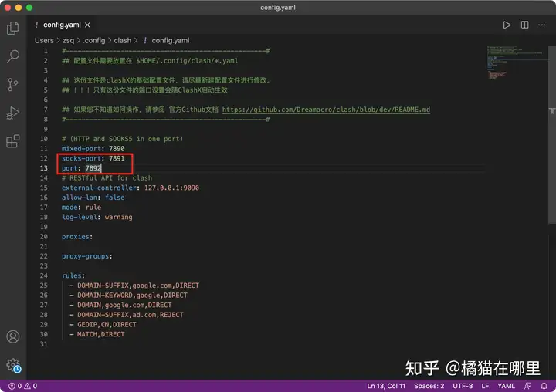This screenshot has height=392, width=556.
Task: Click the Run play icon in editor toolbar
Action: [507, 25]
